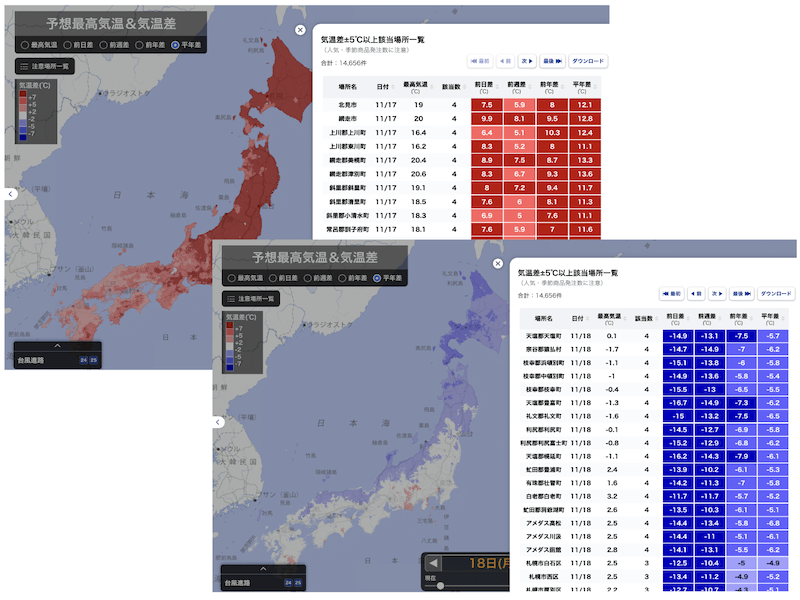Close the lower temperature list panel
The height and width of the screenshot is (600, 800).
pos(498,262)
